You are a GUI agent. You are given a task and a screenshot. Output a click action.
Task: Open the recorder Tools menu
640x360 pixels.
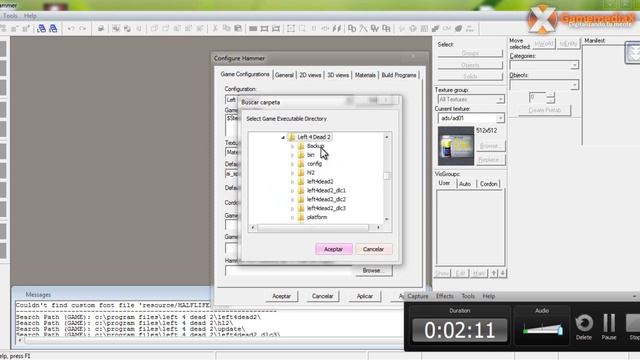(468, 296)
